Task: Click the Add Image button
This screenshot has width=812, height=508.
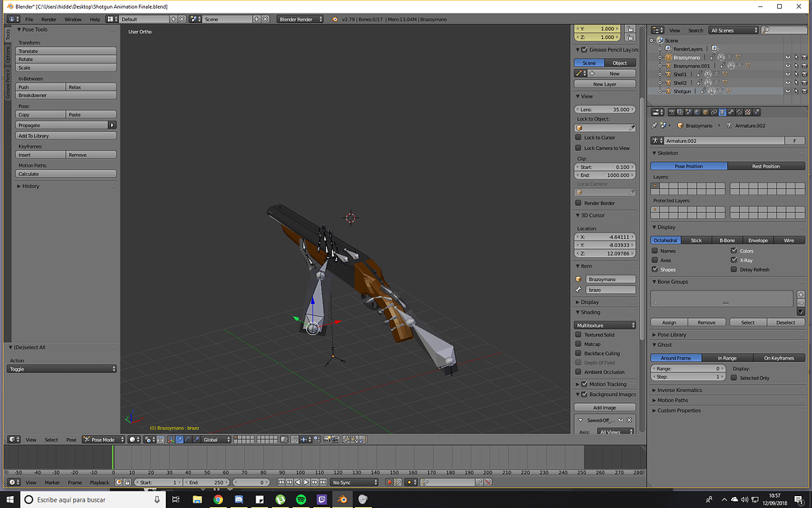Action: (x=605, y=407)
